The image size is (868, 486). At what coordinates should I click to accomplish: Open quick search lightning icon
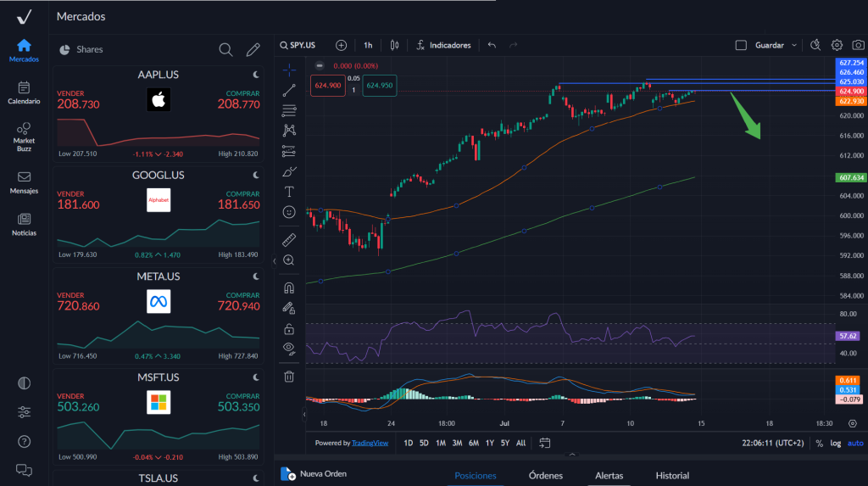815,46
